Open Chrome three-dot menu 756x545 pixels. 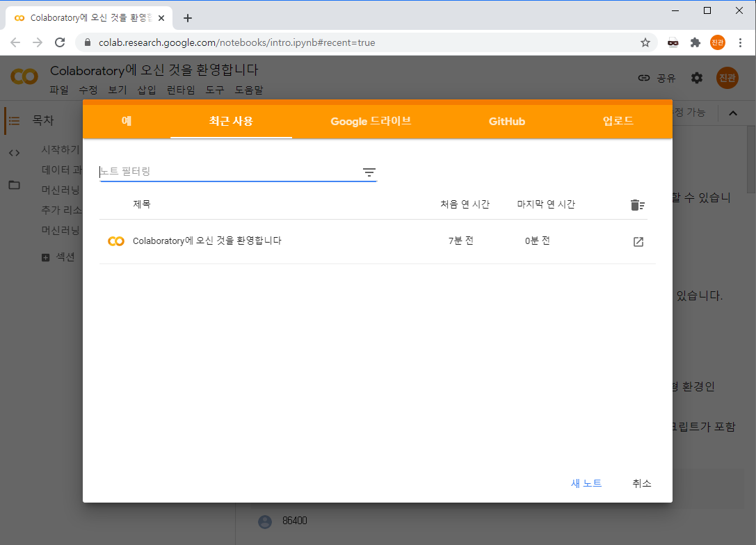741,42
